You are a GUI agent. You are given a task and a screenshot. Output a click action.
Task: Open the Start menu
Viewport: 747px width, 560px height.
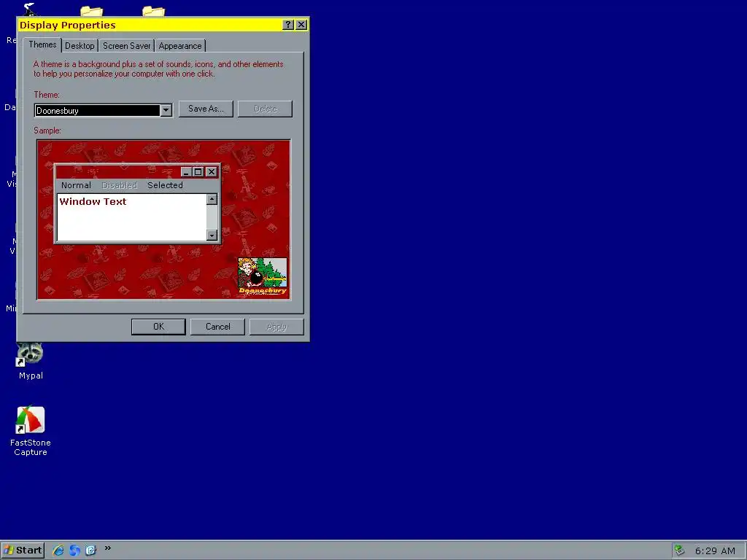23,551
